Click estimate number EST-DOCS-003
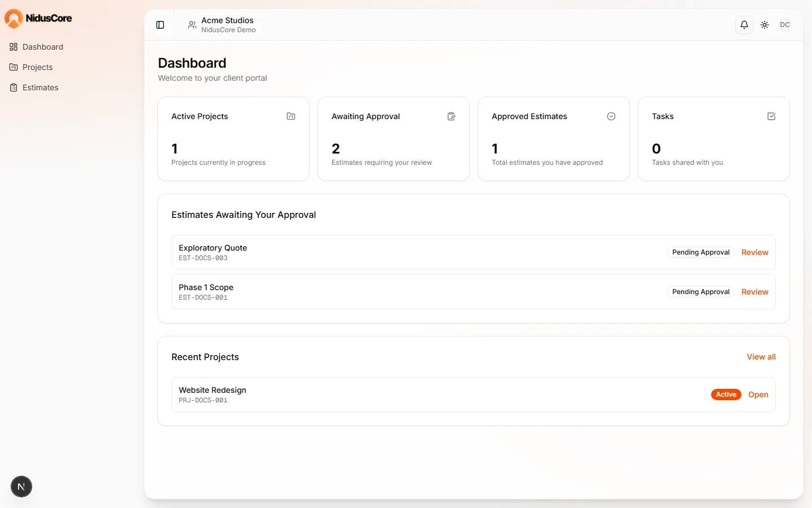Image resolution: width=812 pixels, height=508 pixels. pos(203,258)
